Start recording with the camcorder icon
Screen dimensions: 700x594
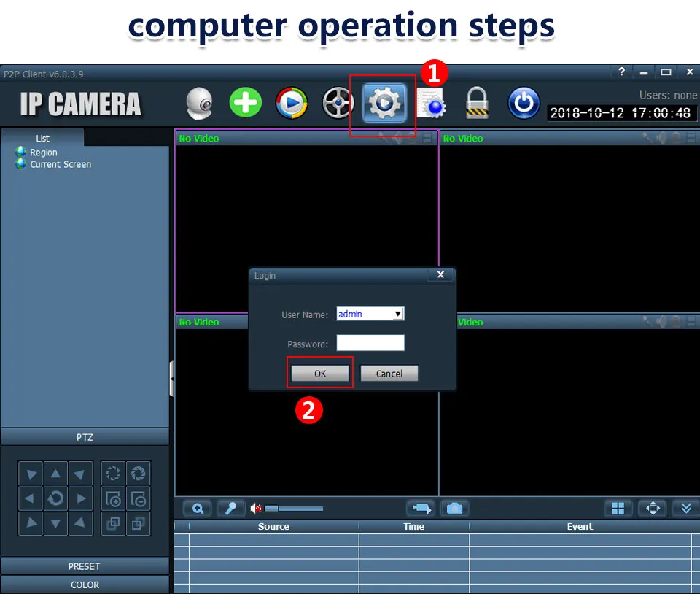421,508
